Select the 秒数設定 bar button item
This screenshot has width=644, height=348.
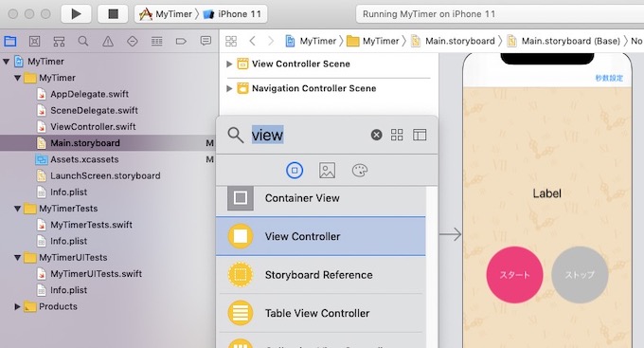pyautogui.click(x=609, y=78)
